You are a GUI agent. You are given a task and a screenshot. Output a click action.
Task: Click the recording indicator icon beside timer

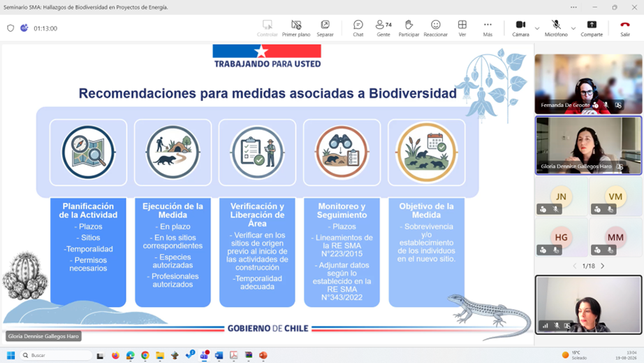coord(24,28)
